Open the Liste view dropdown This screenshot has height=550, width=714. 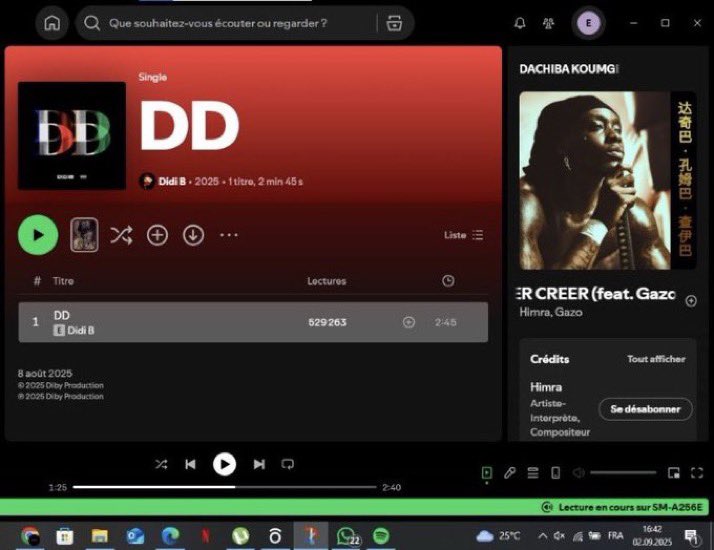pos(464,235)
